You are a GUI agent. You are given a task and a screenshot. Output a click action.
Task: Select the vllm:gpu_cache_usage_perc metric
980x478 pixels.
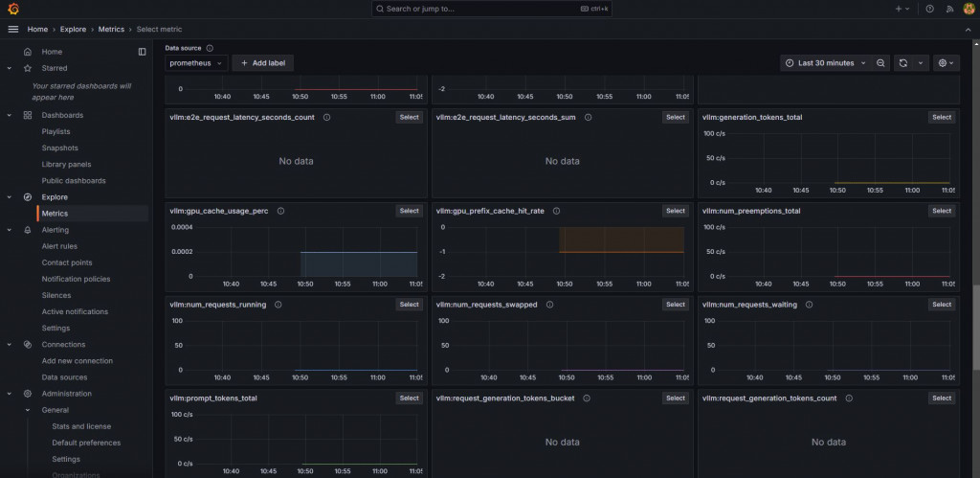point(409,211)
